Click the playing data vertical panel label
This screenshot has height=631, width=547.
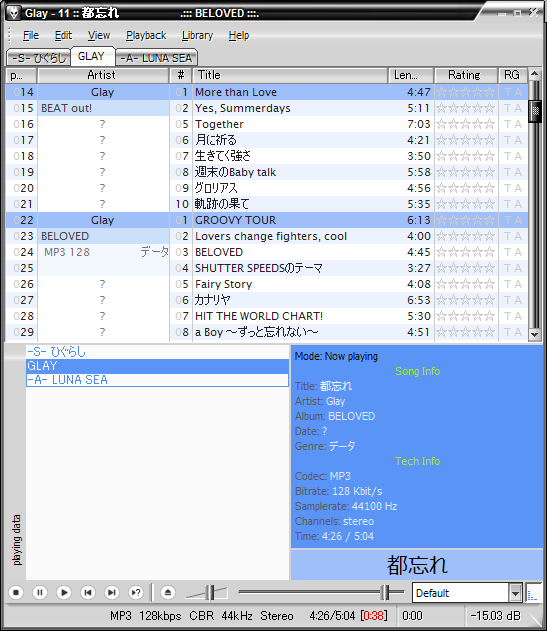click(x=17, y=540)
